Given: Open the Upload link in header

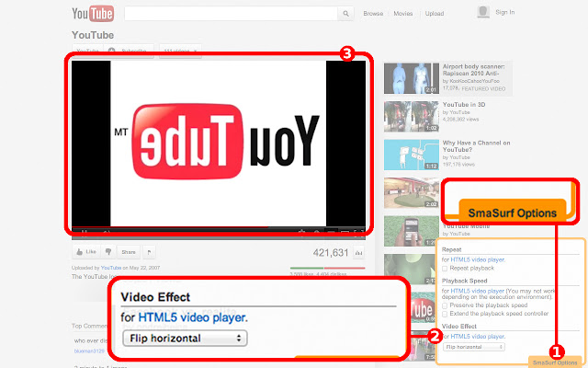Looking at the screenshot, I should pyautogui.click(x=435, y=14).
